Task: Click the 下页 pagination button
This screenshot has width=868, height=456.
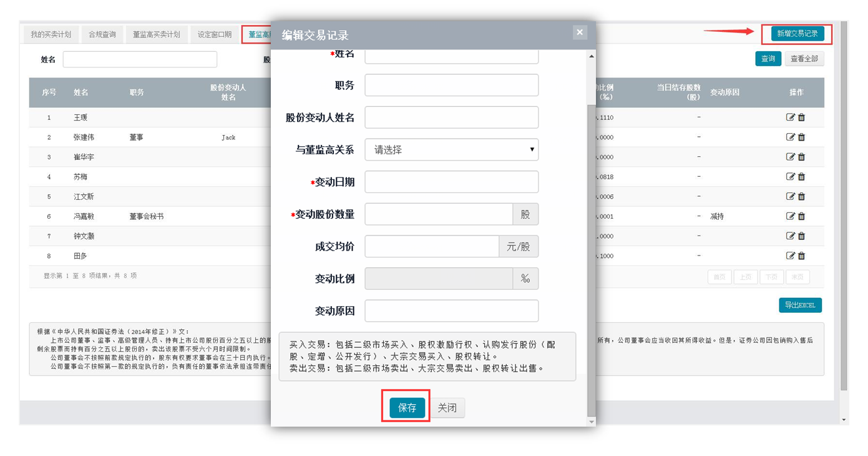Action: click(x=772, y=277)
